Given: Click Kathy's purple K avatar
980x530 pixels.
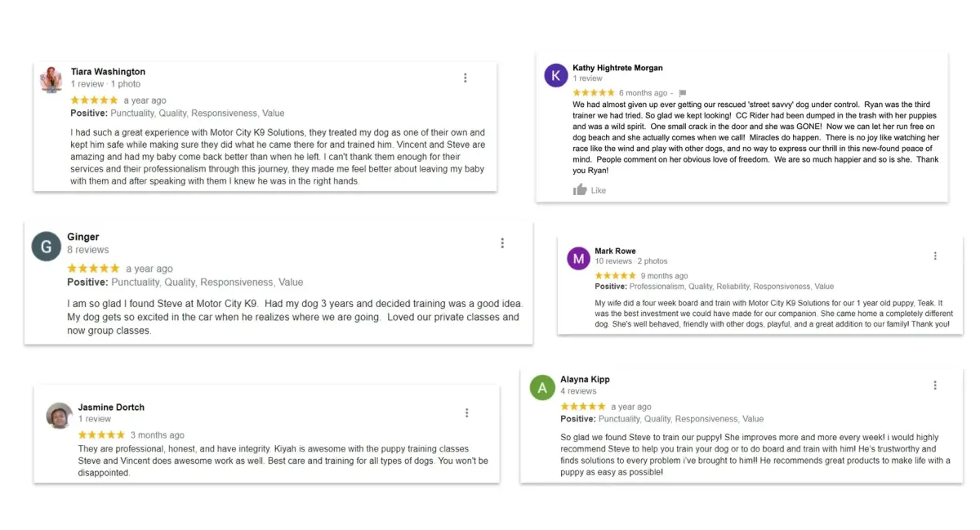Looking at the screenshot, I should click(x=556, y=76).
